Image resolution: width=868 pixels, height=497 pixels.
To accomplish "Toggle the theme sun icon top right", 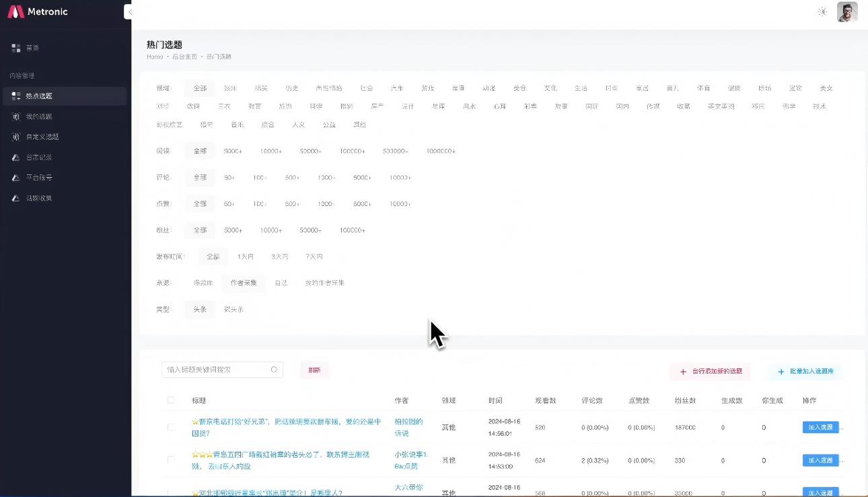I will (x=822, y=11).
